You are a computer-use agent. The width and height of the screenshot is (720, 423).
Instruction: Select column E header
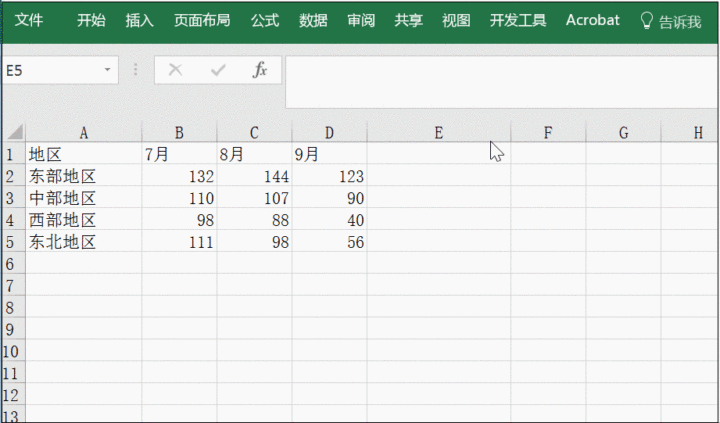pos(439,133)
